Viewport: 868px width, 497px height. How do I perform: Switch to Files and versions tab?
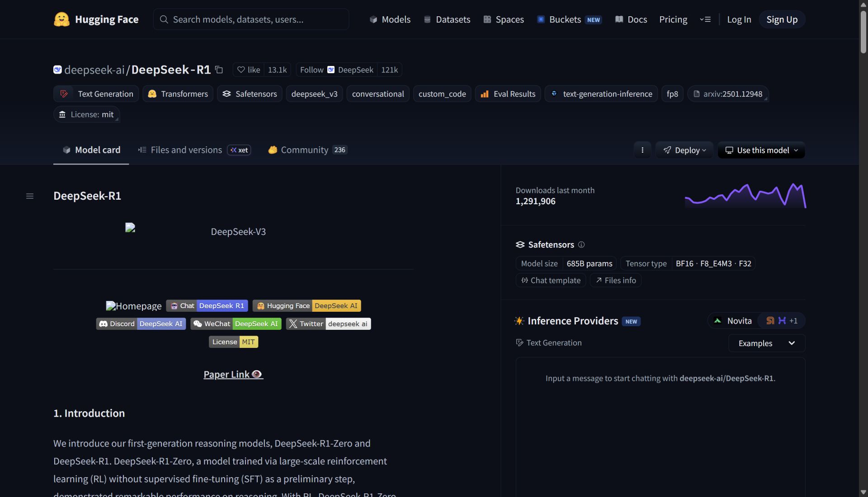(186, 150)
